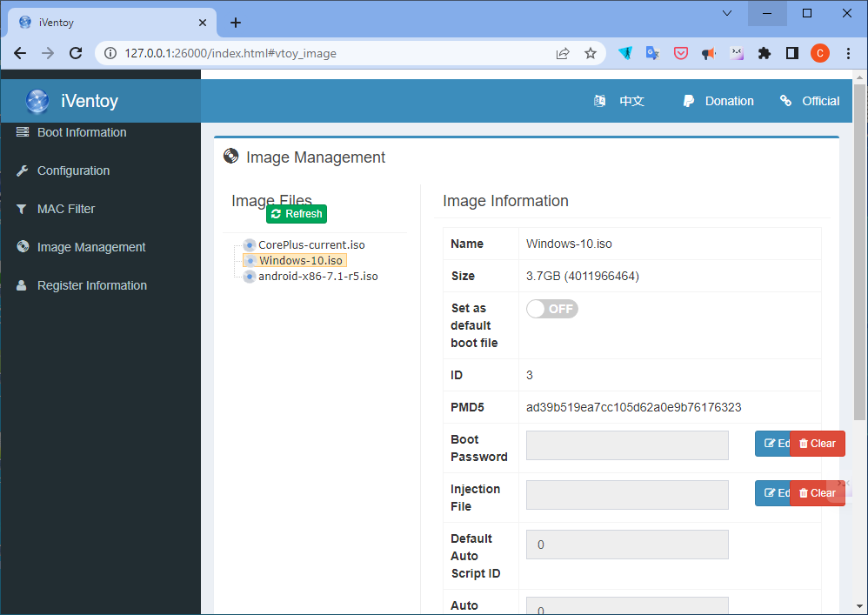
Task: Edit the Injection File
Action: [773, 493]
